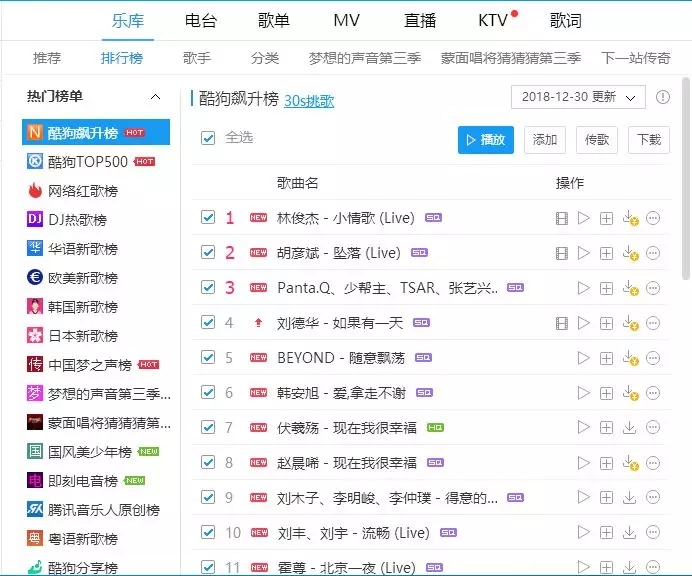Open more options for 林俊杰 小情歌
This screenshot has height=576, width=692.
(653, 218)
